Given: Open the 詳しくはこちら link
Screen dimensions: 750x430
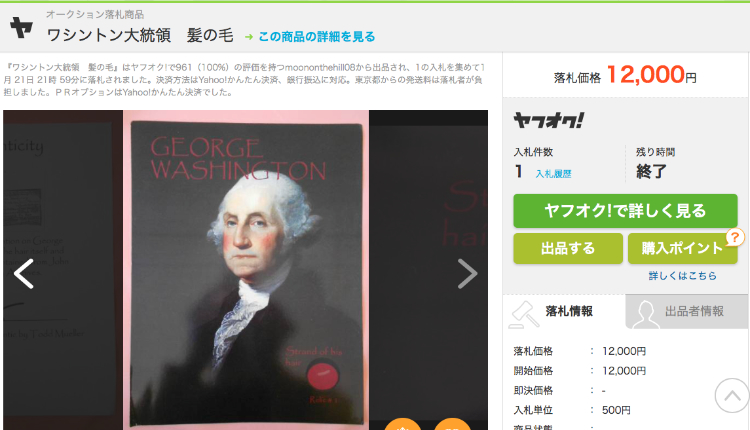Looking at the screenshot, I should point(683,276).
